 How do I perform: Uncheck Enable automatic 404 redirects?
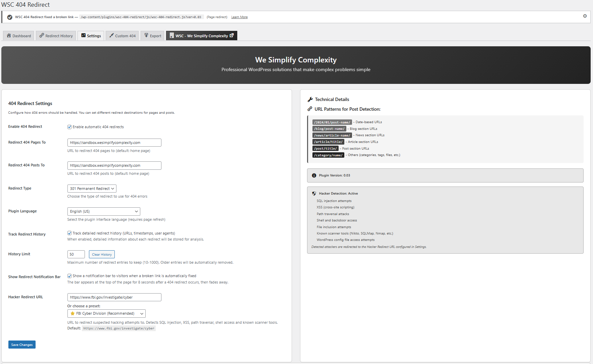pyautogui.click(x=69, y=127)
